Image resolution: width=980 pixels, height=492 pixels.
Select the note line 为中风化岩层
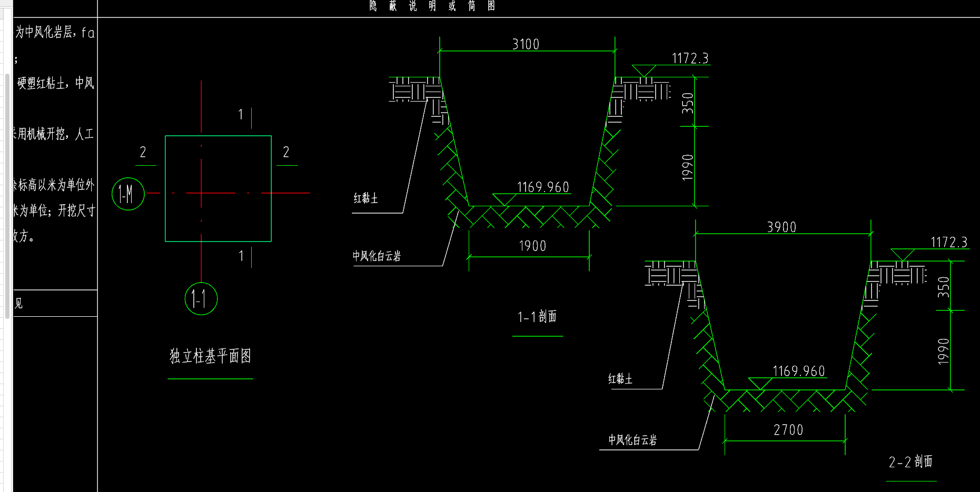click(x=55, y=33)
